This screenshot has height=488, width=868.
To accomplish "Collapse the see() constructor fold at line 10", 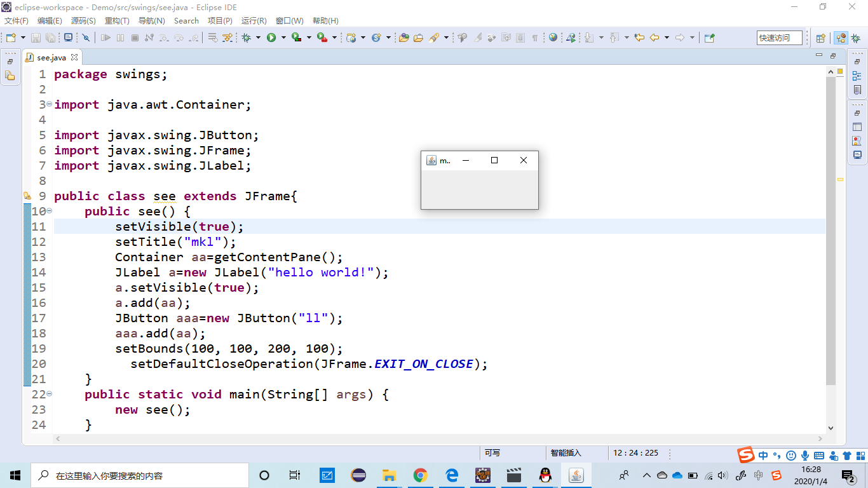I will (49, 211).
